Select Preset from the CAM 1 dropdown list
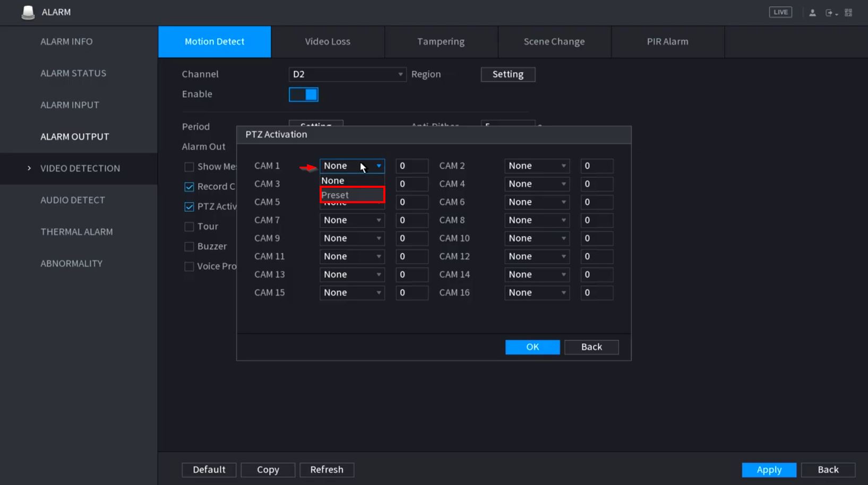This screenshot has width=868, height=485. tap(351, 195)
